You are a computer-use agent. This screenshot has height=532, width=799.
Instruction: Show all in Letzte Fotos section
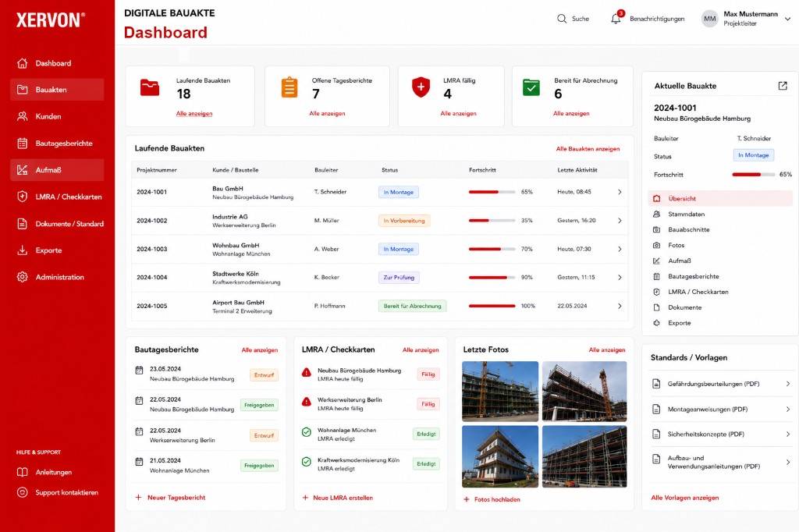607,350
